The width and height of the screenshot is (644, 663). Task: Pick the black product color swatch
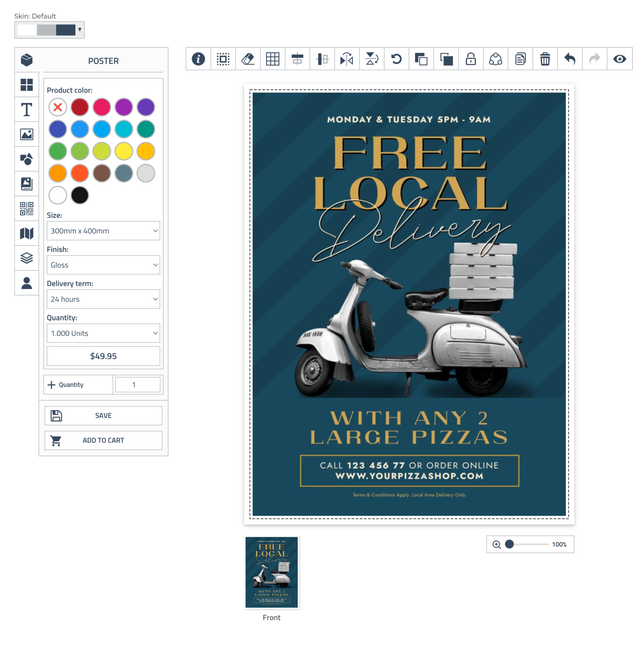pos(80,195)
